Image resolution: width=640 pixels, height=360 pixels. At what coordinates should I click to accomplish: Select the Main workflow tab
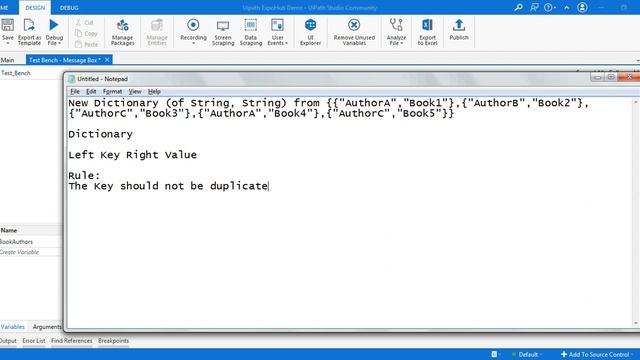tap(8, 60)
